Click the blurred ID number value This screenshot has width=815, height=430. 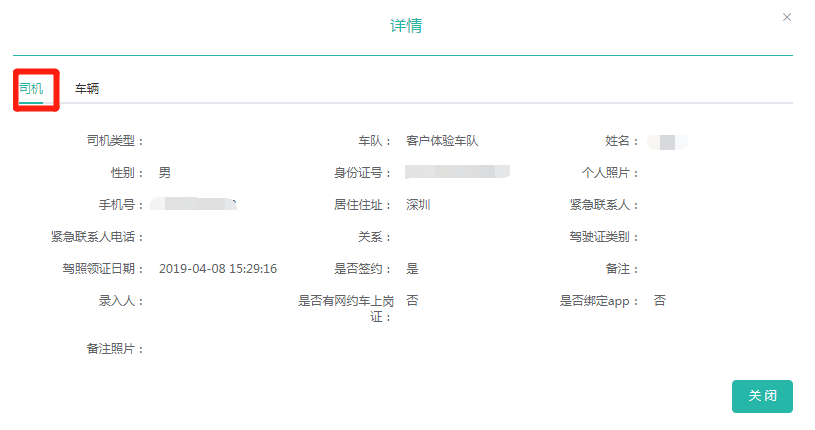click(458, 173)
